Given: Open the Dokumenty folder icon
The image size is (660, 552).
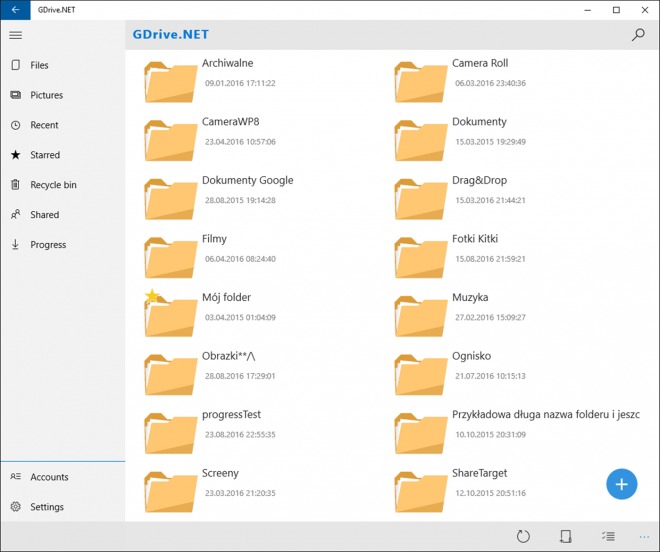Looking at the screenshot, I should click(x=420, y=140).
